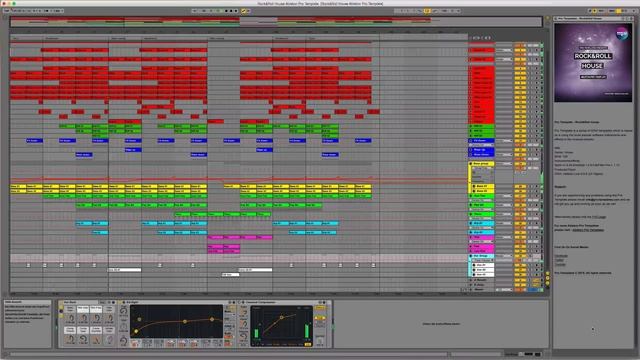Unfold the FX Down track
640x360 pixels.
(471, 140)
